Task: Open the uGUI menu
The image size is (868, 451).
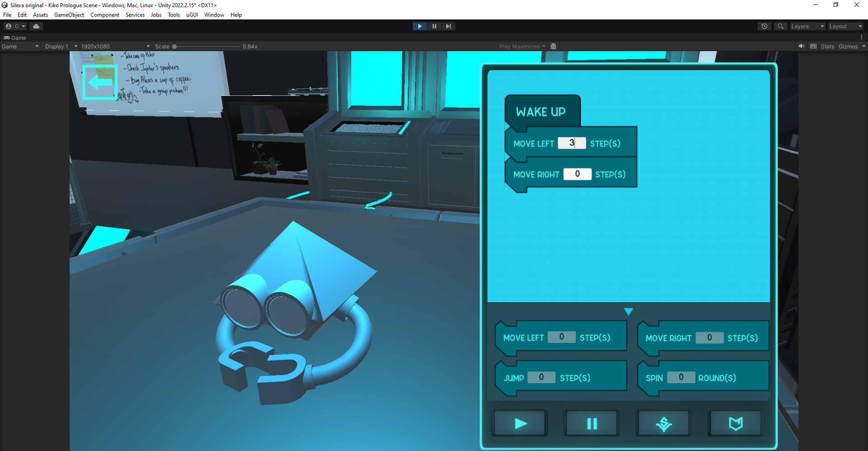Action: click(192, 15)
